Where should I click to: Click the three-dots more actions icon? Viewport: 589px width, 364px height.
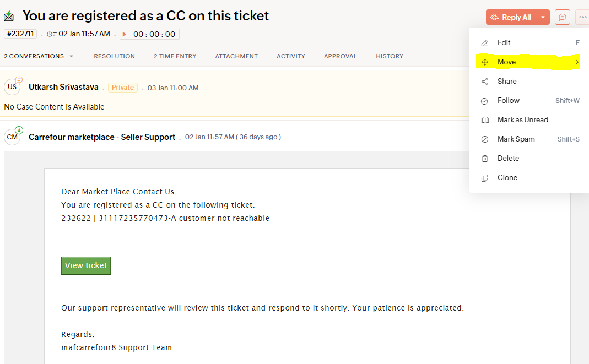tap(582, 17)
